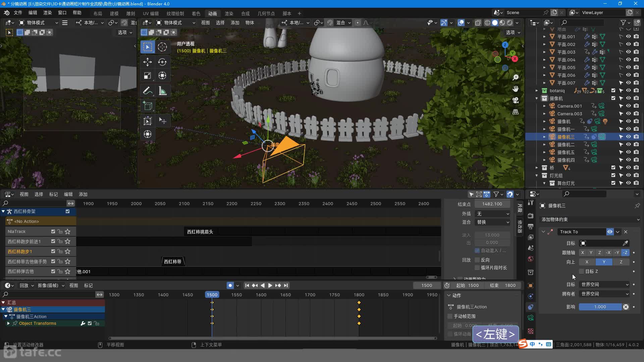The image size is (644, 362).
Task: Enable the 目标 Z checkbox
Action: click(582, 271)
